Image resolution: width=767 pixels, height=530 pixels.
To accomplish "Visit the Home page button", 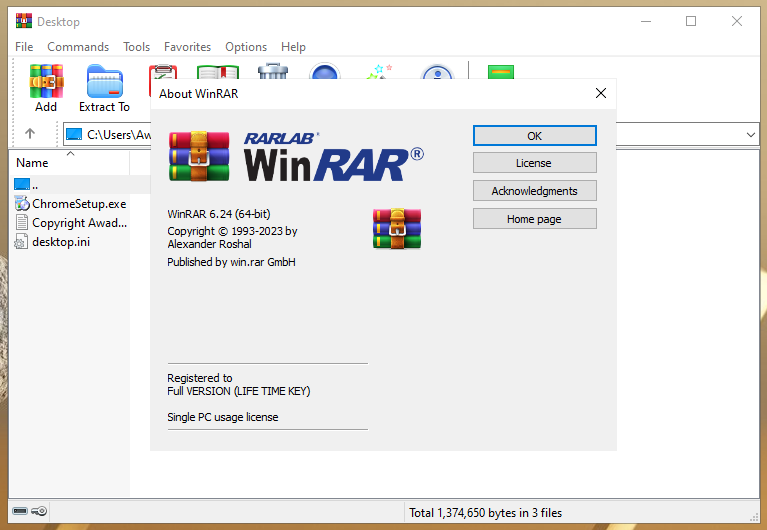I will pyautogui.click(x=535, y=219).
